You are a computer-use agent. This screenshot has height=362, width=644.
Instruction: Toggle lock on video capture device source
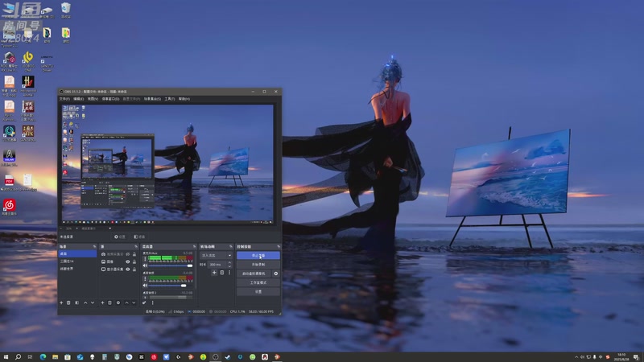(134, 254)
